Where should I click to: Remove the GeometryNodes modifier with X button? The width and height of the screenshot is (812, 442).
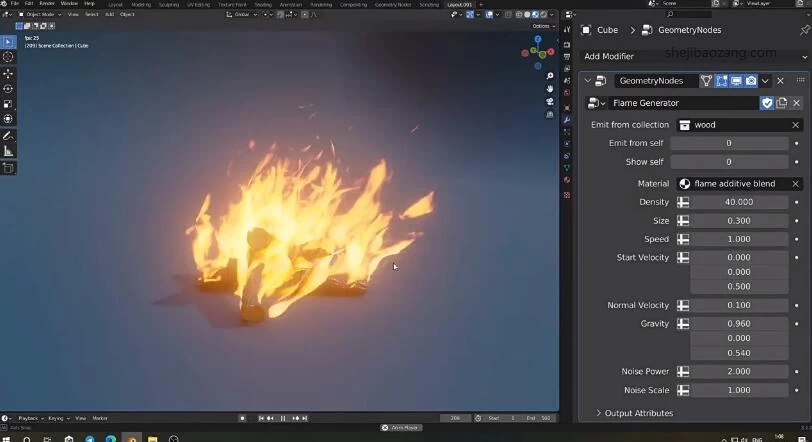tap(781, 80)
